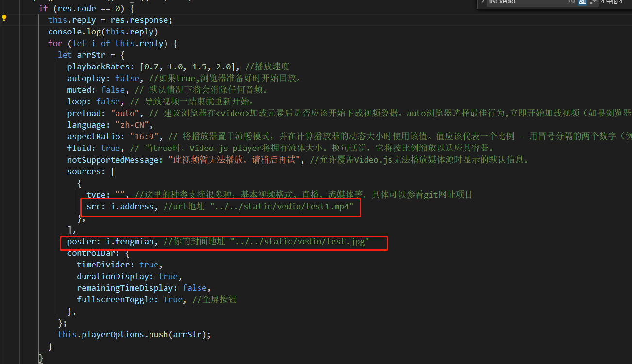Click the 'playbackRates' property
This screenshot has height=364, width=632.
[99, 66]
